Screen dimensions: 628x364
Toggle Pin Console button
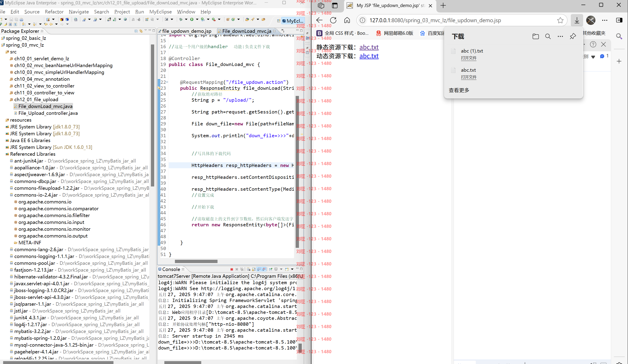[x=271, y=269]
